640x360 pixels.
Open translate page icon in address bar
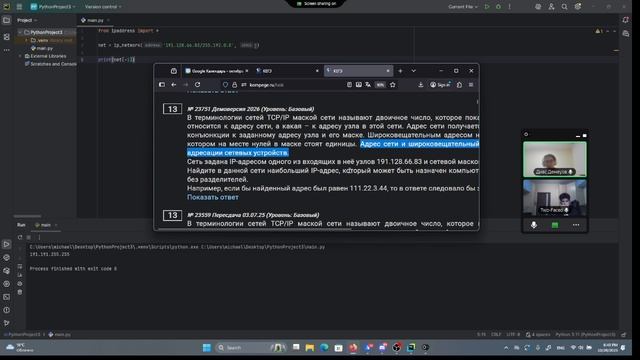coord(368,85)
